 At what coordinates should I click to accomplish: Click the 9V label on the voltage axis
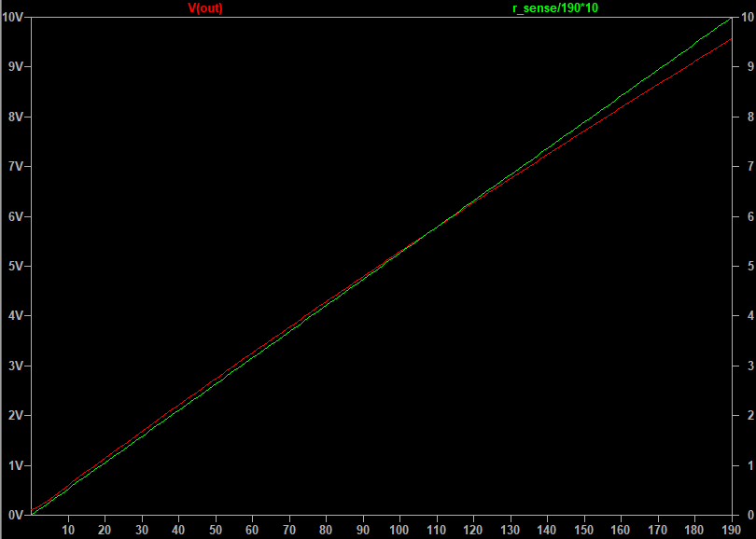(17, 66)
